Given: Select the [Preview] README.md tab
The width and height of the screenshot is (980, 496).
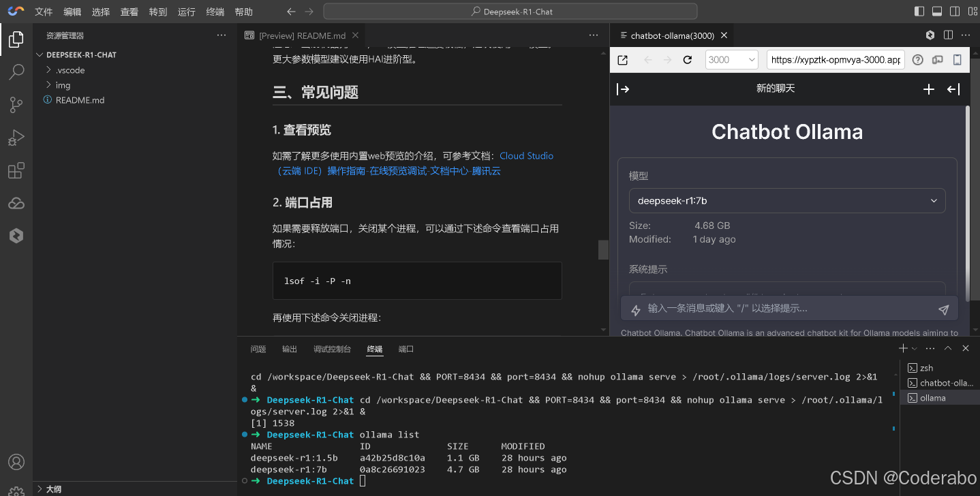Looking at the screenshot, I should [x=303, y=35].
